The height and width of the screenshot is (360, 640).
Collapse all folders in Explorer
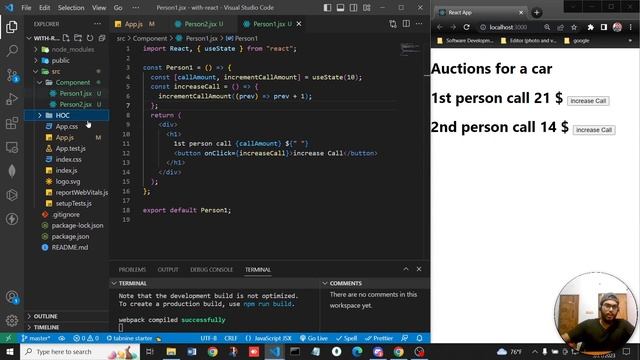pos(102,38)
